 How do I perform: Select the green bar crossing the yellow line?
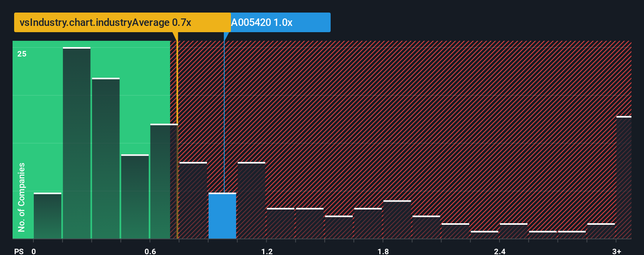tap(164, 181)
